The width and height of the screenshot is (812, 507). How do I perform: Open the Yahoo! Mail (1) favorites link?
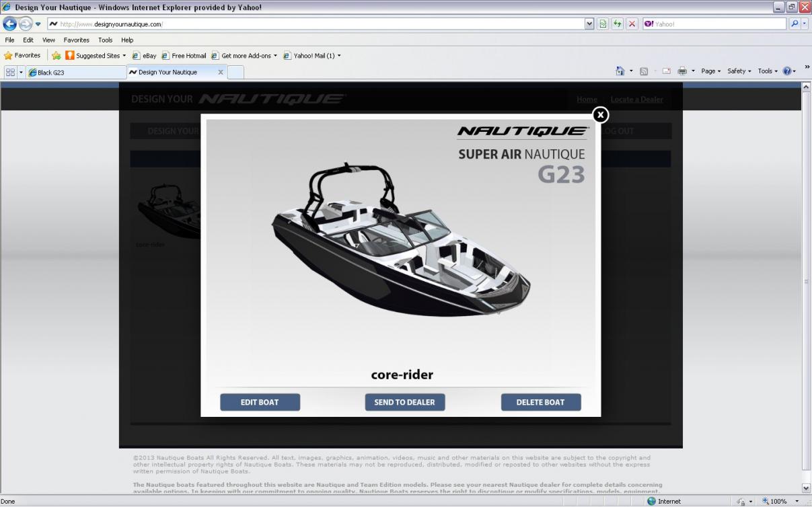[x=311, y=56]
